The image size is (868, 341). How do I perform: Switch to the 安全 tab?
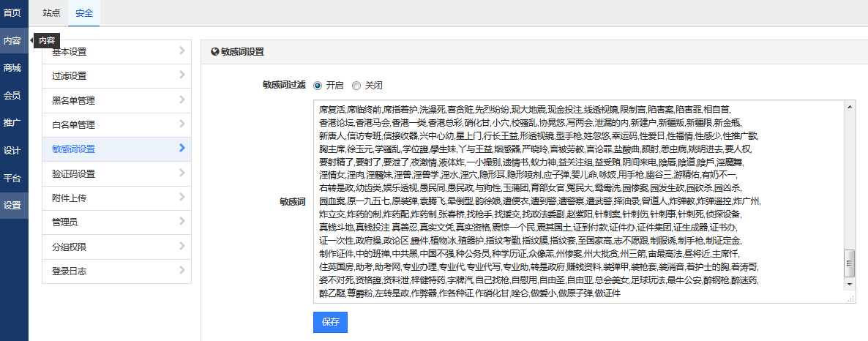[83, 12]
